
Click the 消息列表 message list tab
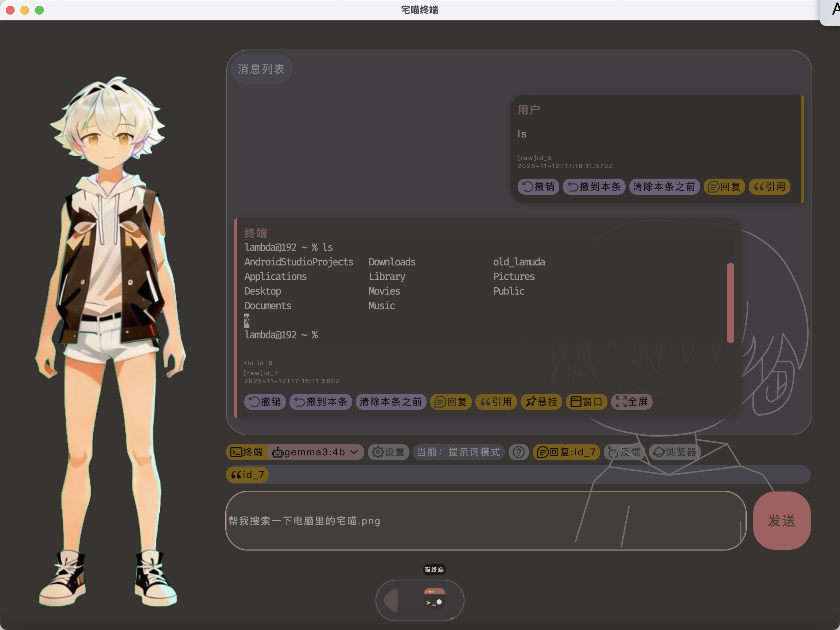pyautogui.click(x=261, y=69)
